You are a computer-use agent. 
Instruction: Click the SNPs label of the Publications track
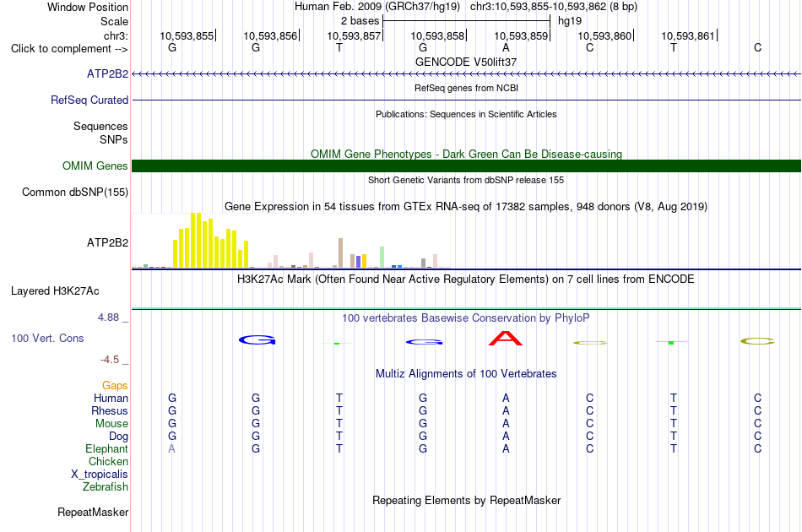pyautogui.click(x=114, y=139)
